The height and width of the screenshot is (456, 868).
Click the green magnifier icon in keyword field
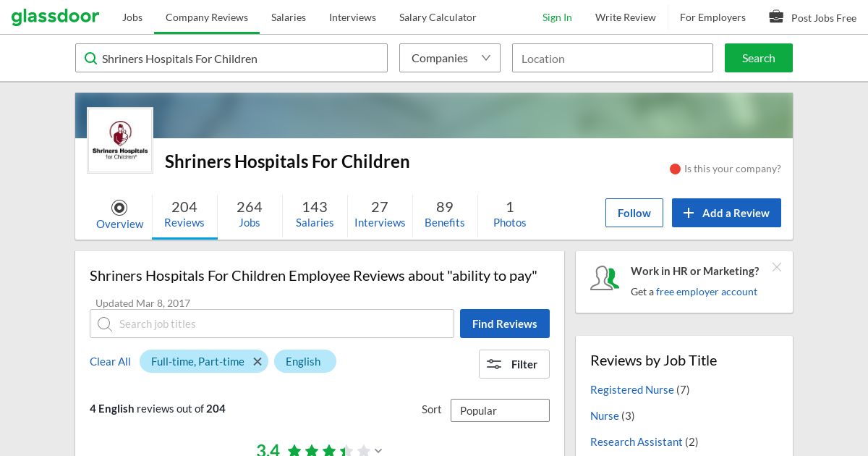pos(91,58)
